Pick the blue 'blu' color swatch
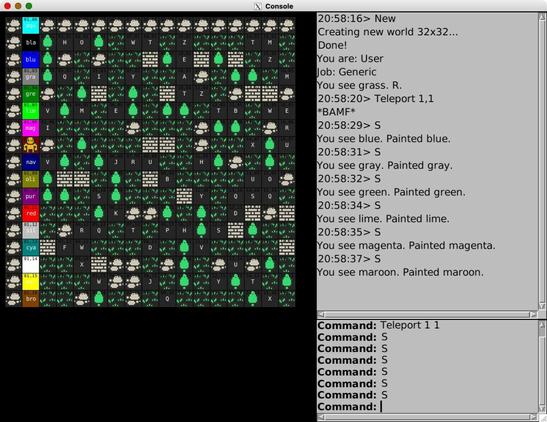This screenshot has height=422, width=547. coord(31,59)
